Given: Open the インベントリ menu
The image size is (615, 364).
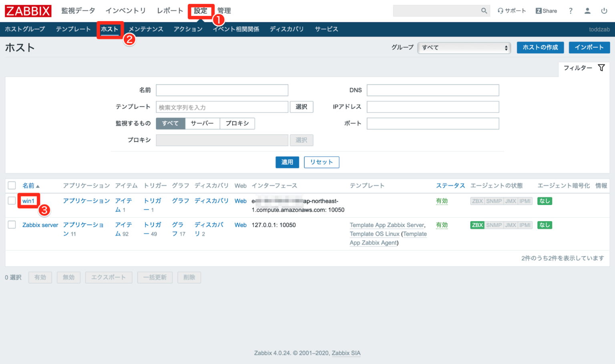Looking at the screenshot, I should (x=126, y=11).
